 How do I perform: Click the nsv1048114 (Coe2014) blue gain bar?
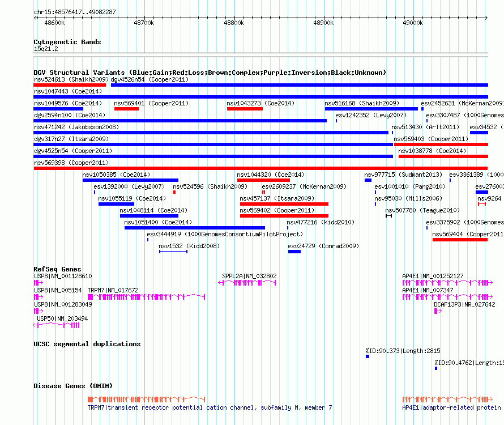(149, 216)
